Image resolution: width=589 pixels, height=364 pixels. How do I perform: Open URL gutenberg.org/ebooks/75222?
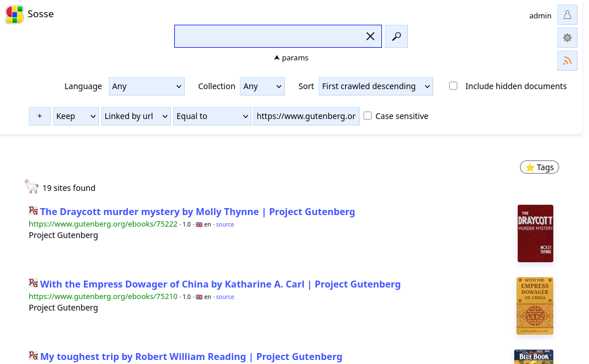point(104,224)
